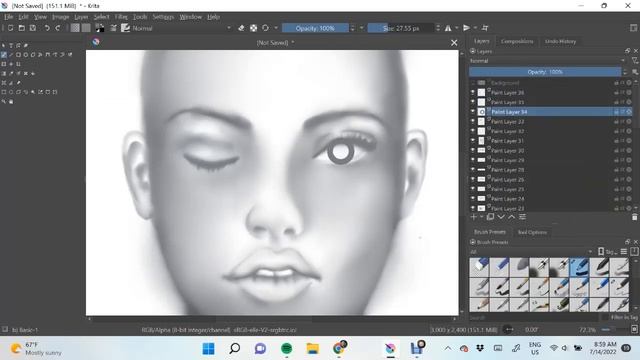The height and width of the screenshot is (360, 640).
Task: Open layer properties icon
Action: (x=522, y=217)
